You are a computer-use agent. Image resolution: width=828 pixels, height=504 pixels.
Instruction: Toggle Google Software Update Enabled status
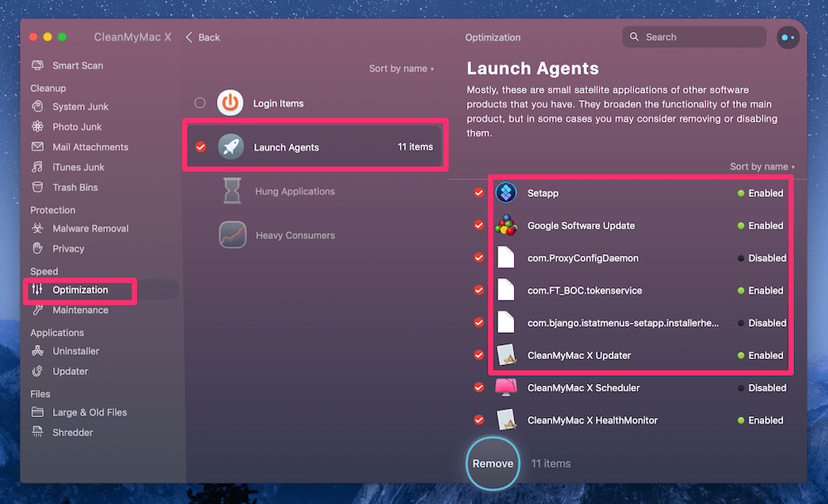pyautogui.click(x=760, y=225)
